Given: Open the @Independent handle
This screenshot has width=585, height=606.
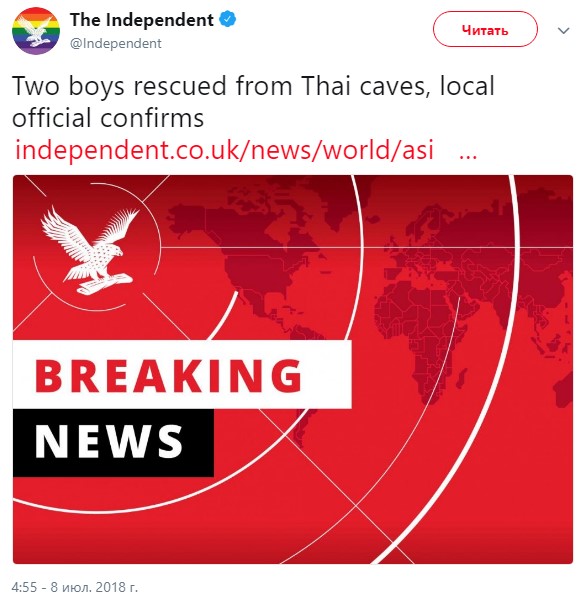Looking at the screenshot, I should click(x=116, y=43).
